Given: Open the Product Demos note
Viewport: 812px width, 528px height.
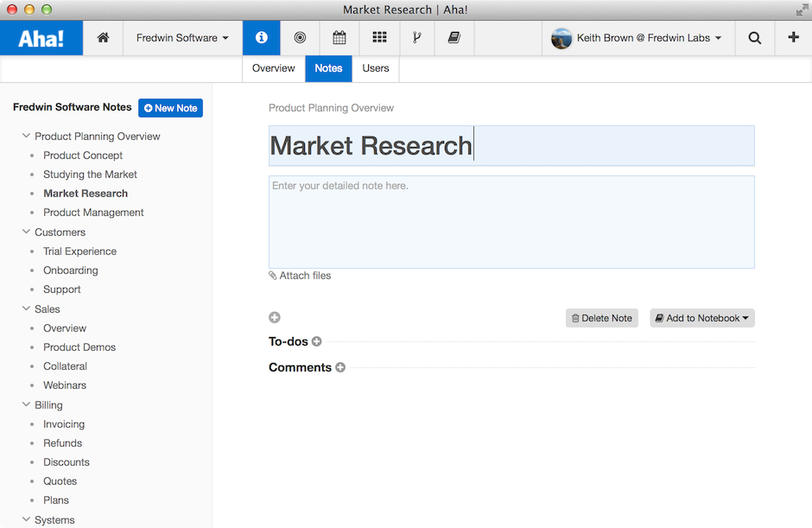Looking at the screenshot, I should 79,347.
